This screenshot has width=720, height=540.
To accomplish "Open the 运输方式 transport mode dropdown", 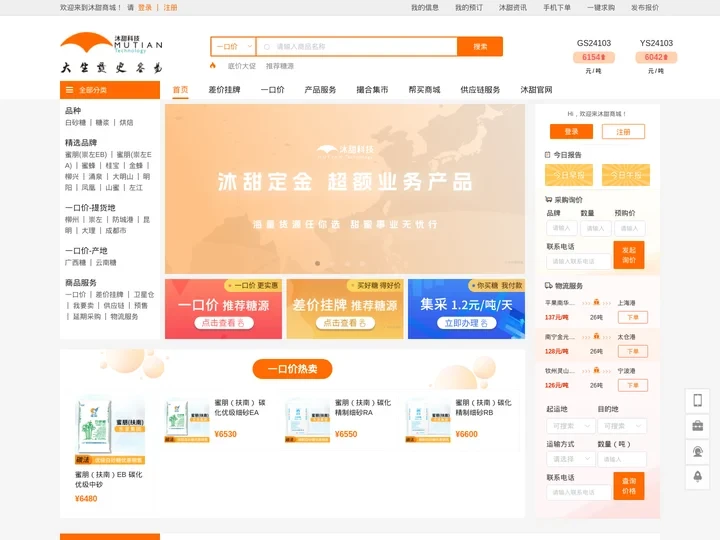I will click(571, 459).
